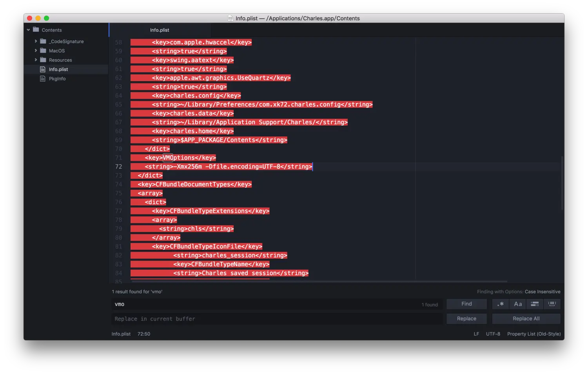Click the 'Application Support/Charles/' string line
The height and width of the screenshot is (374, 588).
tap(250, 122)
